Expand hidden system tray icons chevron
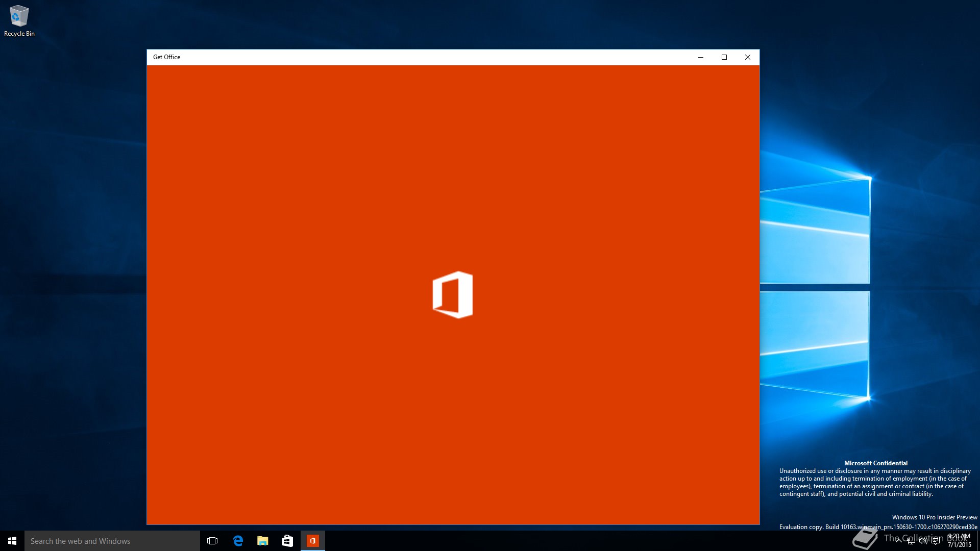980x551 pixels. (899, 541)
